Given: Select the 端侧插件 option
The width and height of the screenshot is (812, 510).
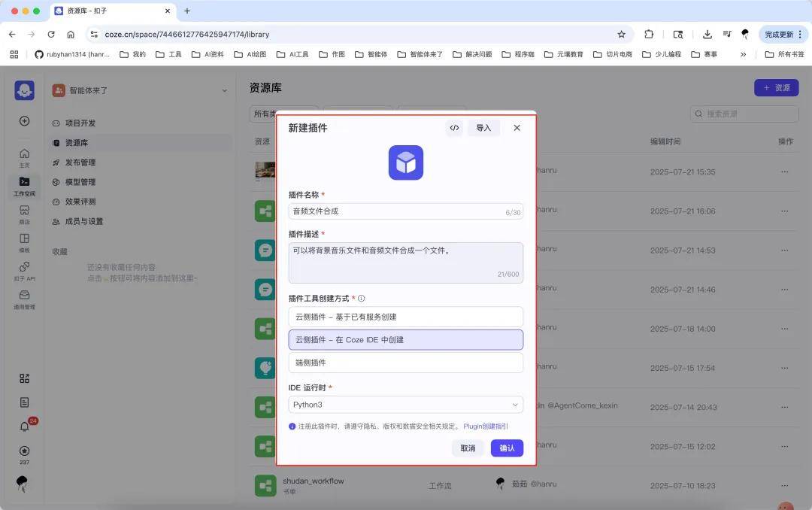Looking at the screenshot, I should (405, 363).
